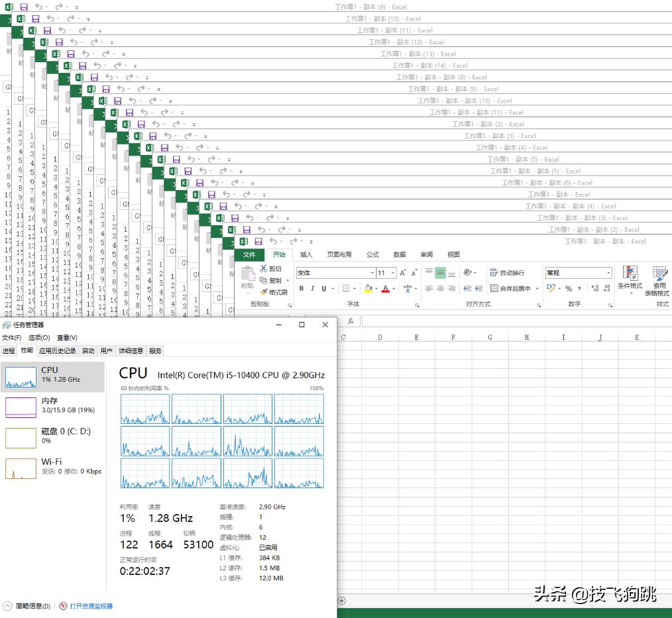Open the font name 宋体 dropdown
The width and height of the screenshot is (672, 618).
click(372, 273)
